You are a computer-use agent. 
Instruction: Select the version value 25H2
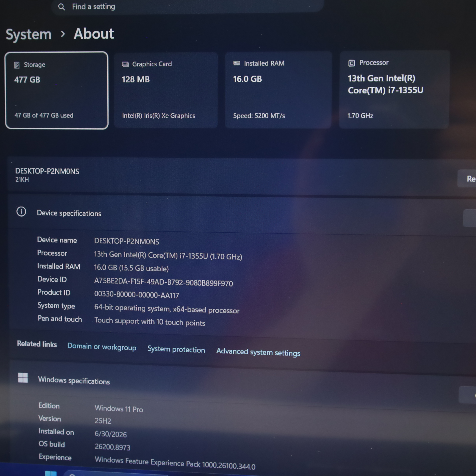tap(103, 421)
